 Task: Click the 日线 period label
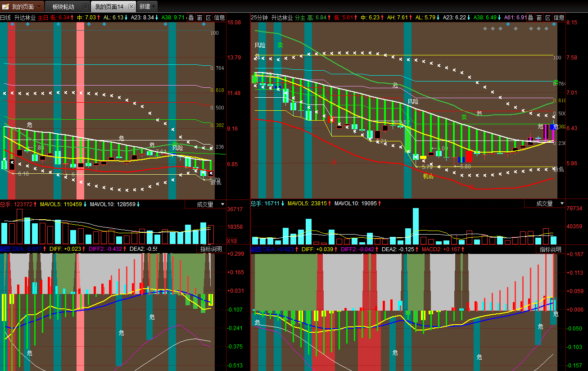pyautogui.click(x=5, y=18)
